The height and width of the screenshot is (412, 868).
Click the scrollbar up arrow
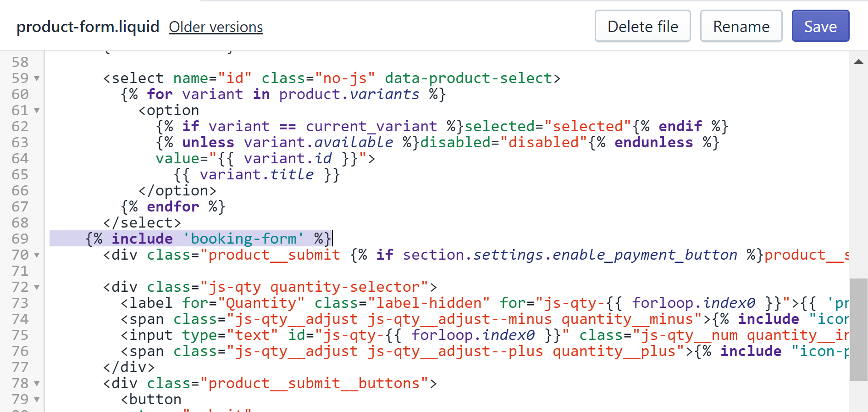[859, 61]
